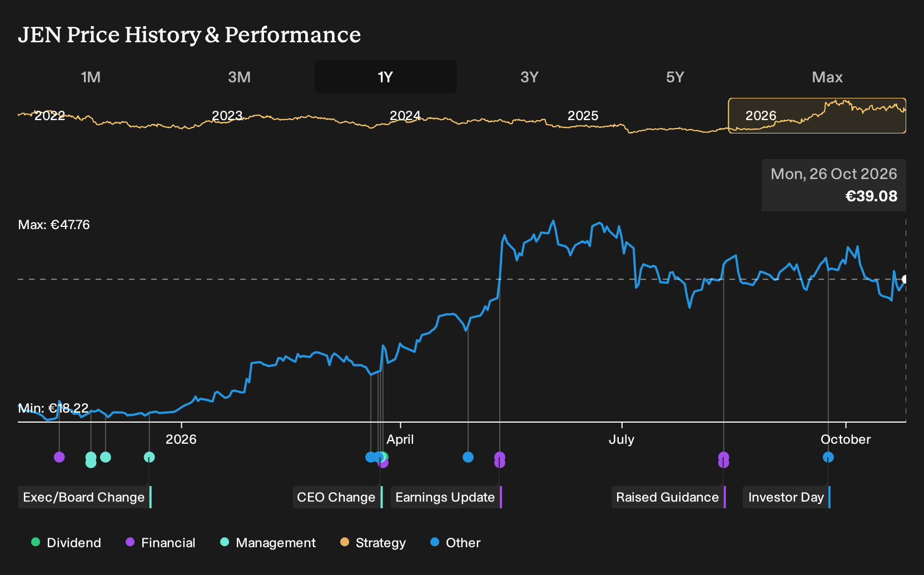Click the October x-axis label
The height and width of the screenshot is (575, 924).
(x=846, y=439)
